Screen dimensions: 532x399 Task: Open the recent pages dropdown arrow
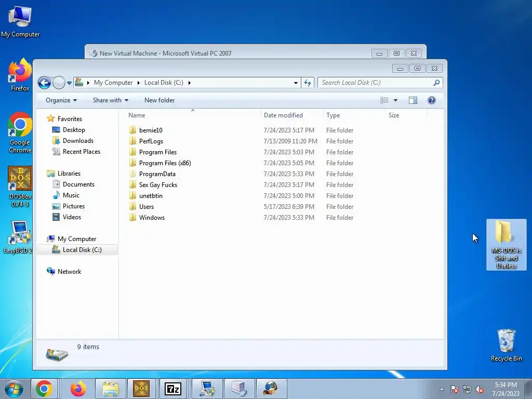[69, 83]
